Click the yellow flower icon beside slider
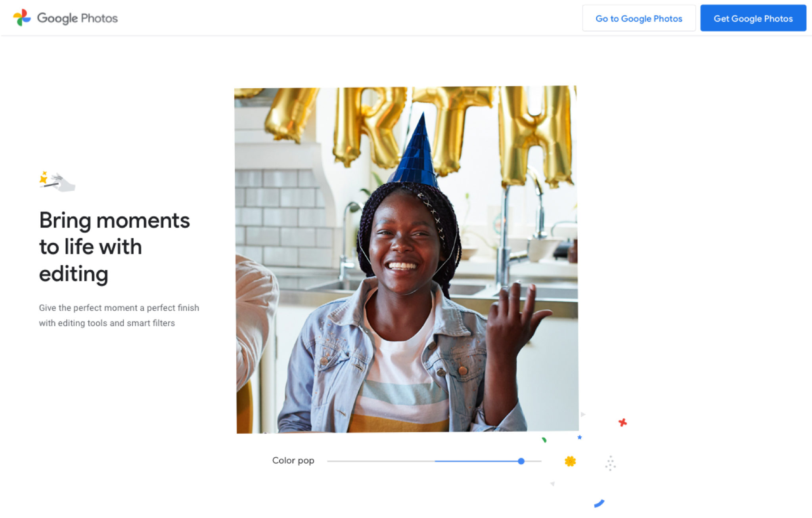Screen dimensions: 812x518 coord(570,461)
